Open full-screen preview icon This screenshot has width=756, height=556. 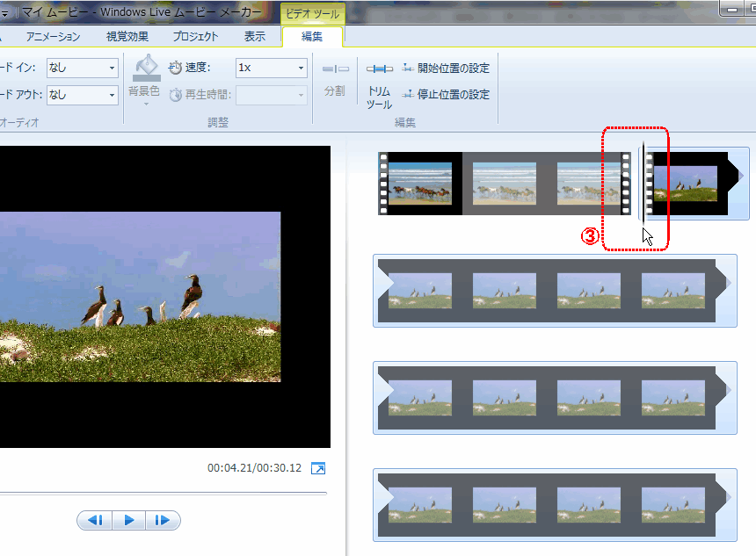[x=318, y=468]
